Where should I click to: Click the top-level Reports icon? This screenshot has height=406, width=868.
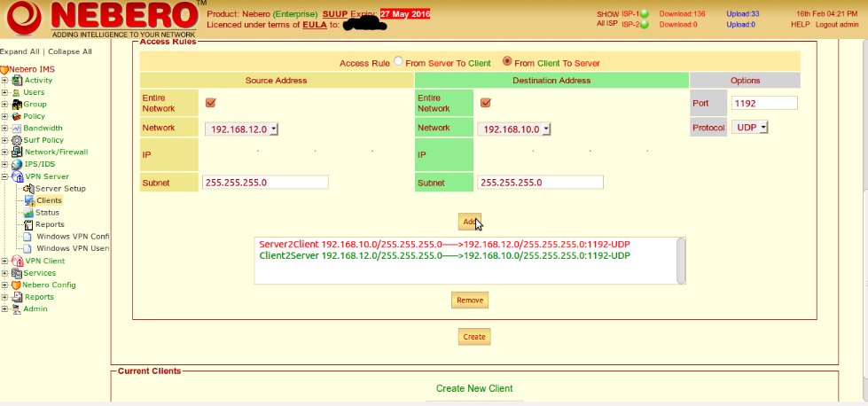[18, 297]
